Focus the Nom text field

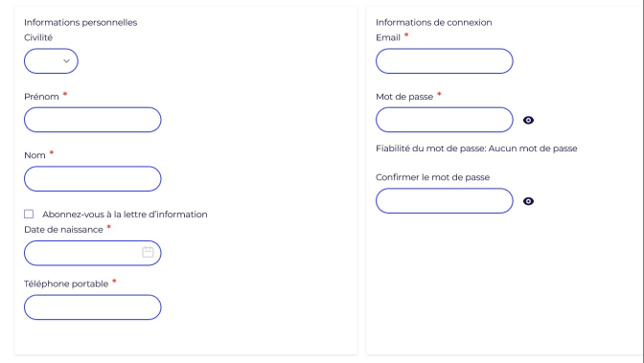coord(92,178)
